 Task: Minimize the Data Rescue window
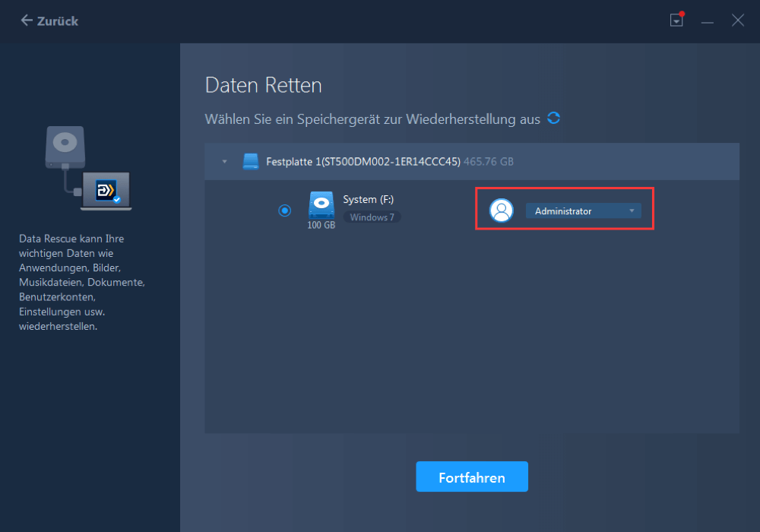click(707, 21)
